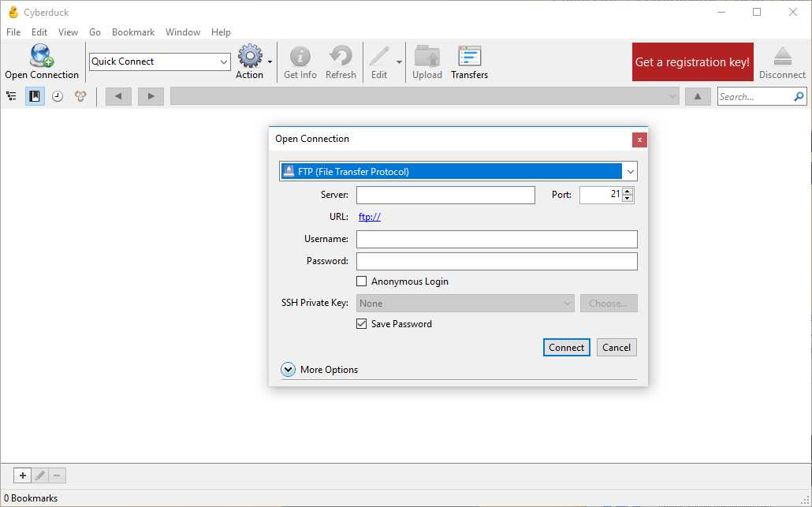Show the History clock icon
The image size is (812, 507).
coord(58,96)
